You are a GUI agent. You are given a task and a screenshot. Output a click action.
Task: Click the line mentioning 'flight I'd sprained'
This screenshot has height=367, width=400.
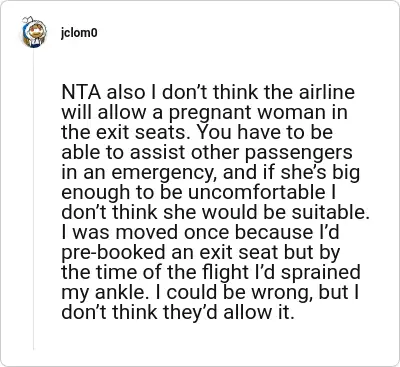click(x=211, y=273)
